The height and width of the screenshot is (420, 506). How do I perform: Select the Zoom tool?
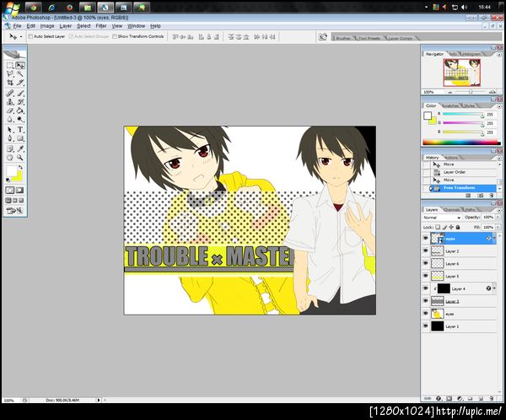(x=20, y=158)
